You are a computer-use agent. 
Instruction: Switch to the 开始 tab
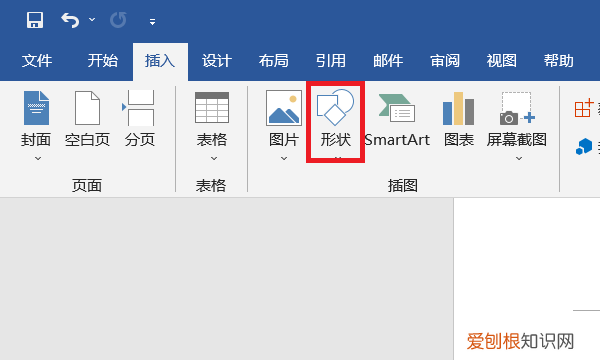tap(103, 61)
